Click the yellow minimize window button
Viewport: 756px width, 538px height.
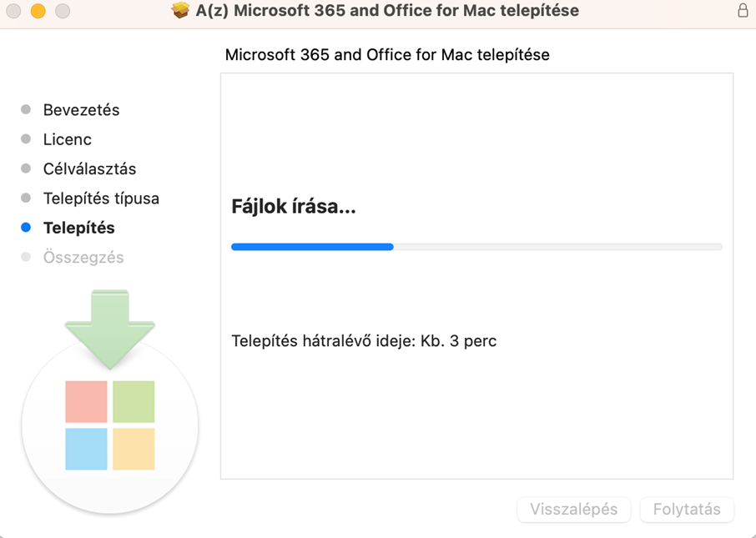pyautogui.click(x=38, y=11)
